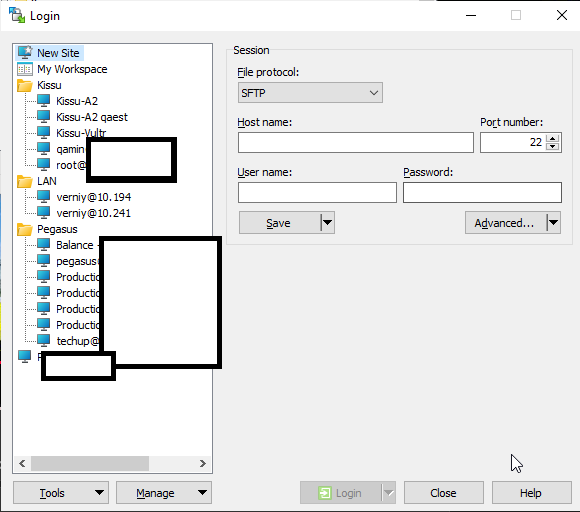The height and width of the screenshot is (512, 580).
Task: Click the LAN folder icon
Action: click(x=25, y=181)
